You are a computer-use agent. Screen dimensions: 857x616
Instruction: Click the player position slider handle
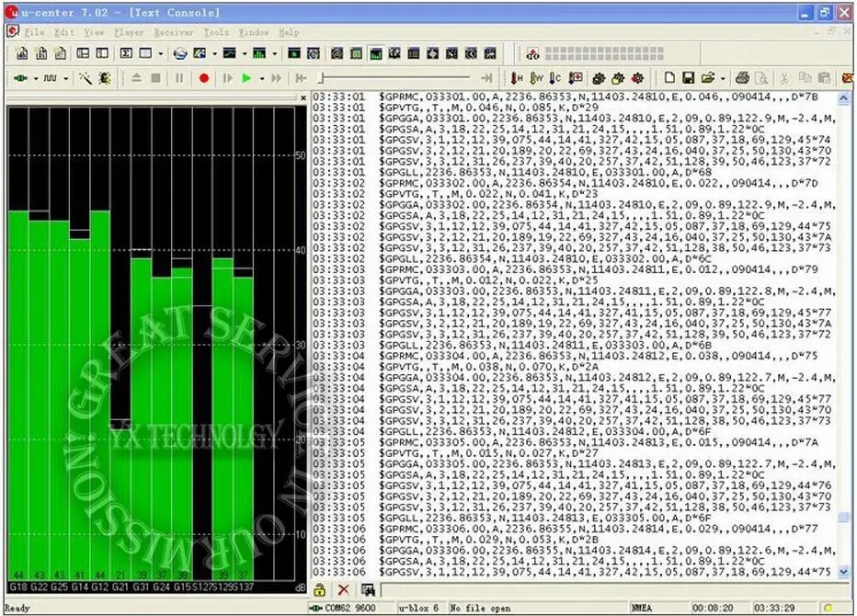323,78
